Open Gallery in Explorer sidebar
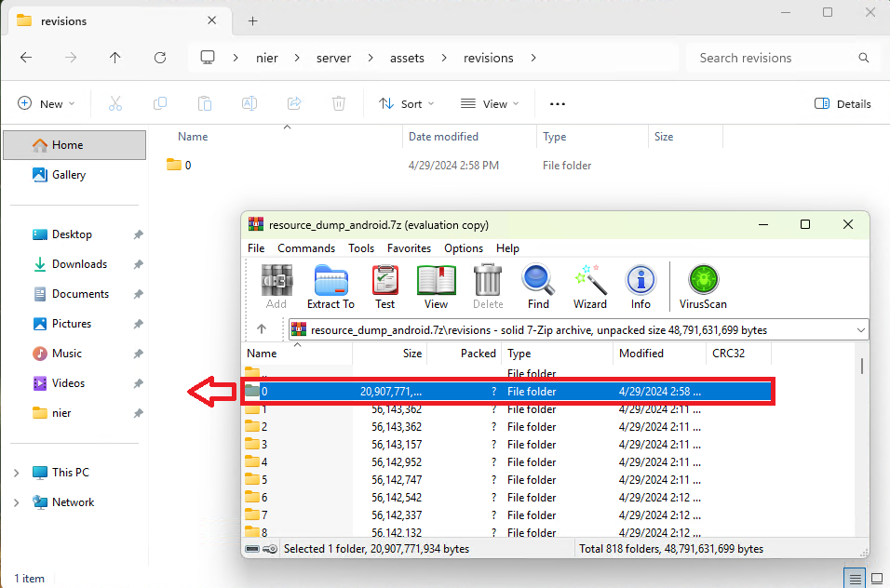The width and height of the screenshot is (890, 588). click(x=69, y=175)
